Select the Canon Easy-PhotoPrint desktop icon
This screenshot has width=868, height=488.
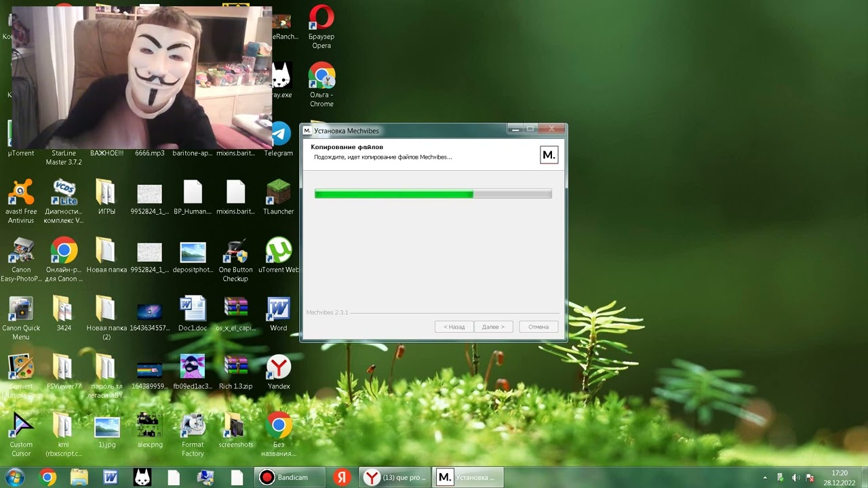click(x=21, y=260)
